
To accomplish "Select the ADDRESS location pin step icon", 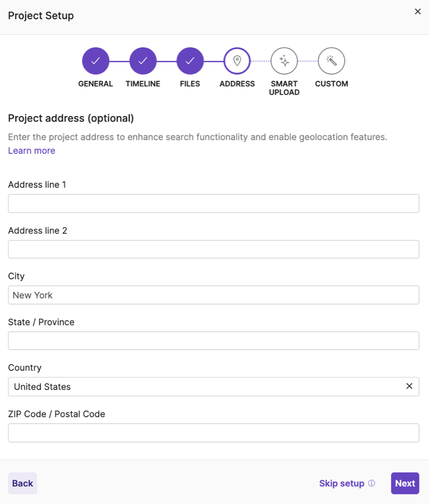I will (237, 62).
